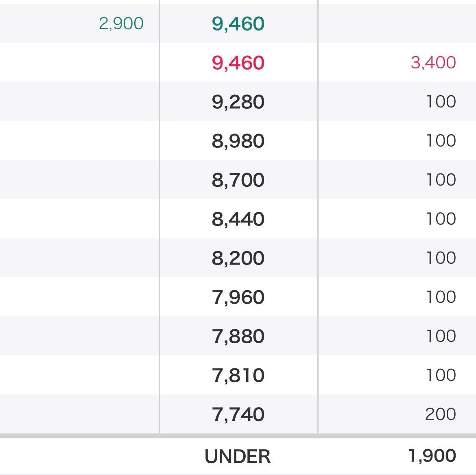The image size is (476, 475).
Task: Tap the 7,810 price level
Action: pyautogui.click(x=238, y=375)
